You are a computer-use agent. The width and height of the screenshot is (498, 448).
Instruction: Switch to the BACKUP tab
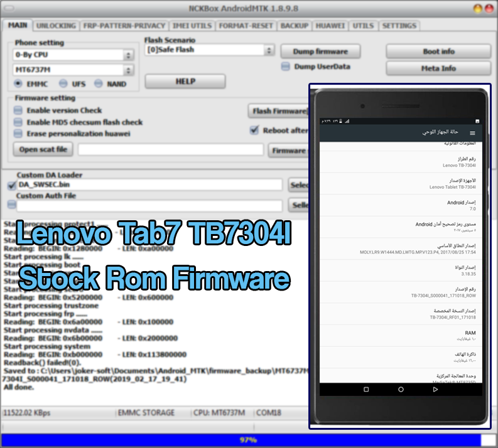(295, 26)
